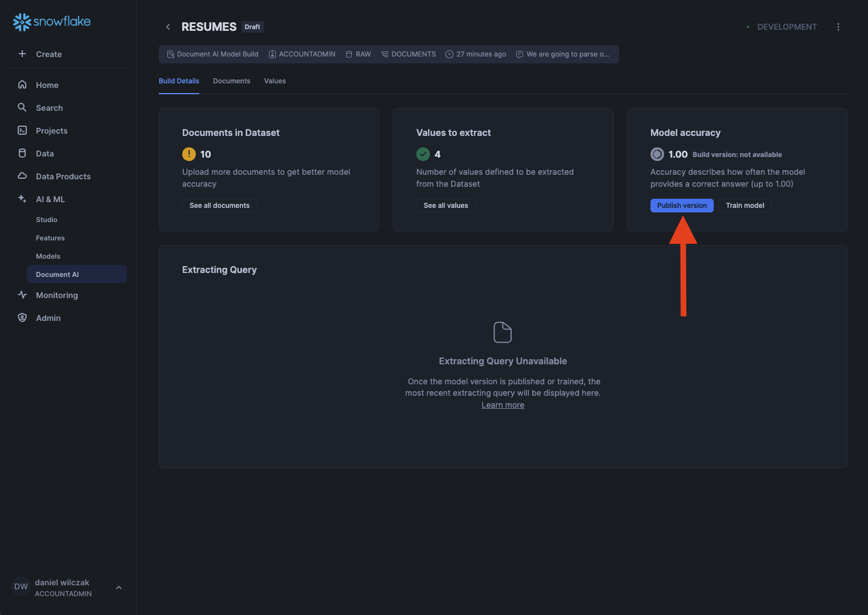Expand the daniel wilczak account menu
The width and height of the screenshot is (868, 615).
(119, 588)
